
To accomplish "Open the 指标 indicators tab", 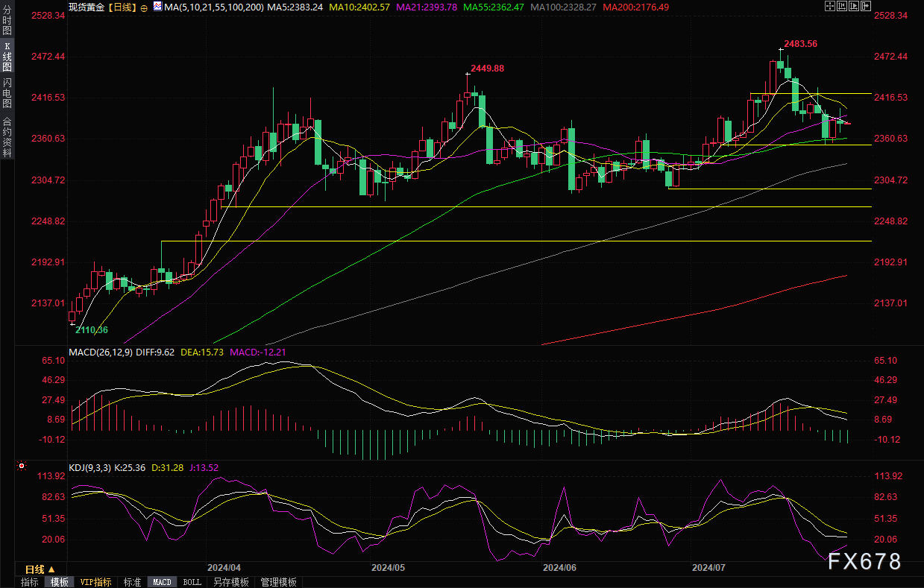I will [30, 582].
